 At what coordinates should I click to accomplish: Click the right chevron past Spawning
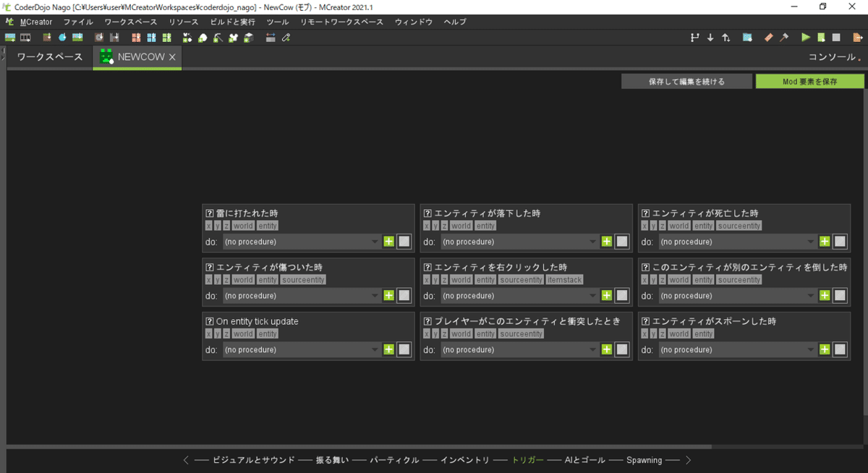pos(688,460)
